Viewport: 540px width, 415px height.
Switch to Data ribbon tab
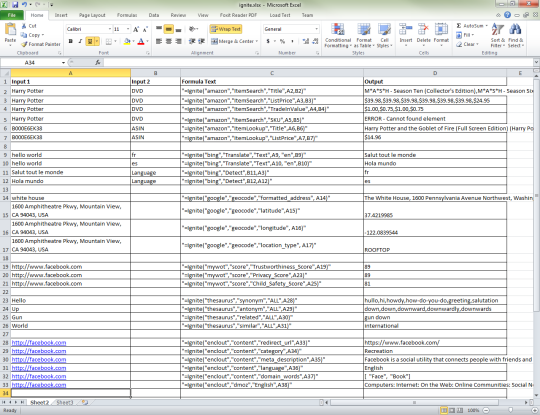(154, 15)
